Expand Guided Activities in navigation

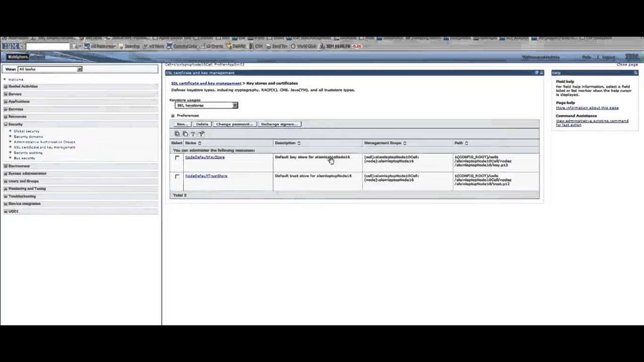click(6, 86)
